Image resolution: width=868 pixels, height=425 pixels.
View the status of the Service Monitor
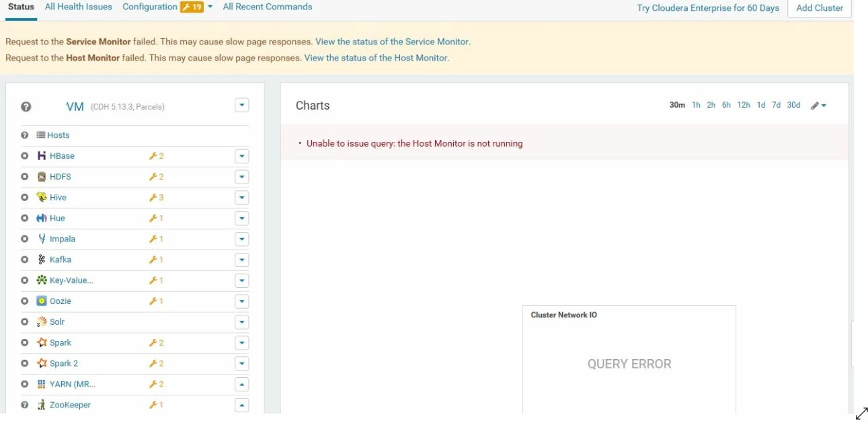393,42
